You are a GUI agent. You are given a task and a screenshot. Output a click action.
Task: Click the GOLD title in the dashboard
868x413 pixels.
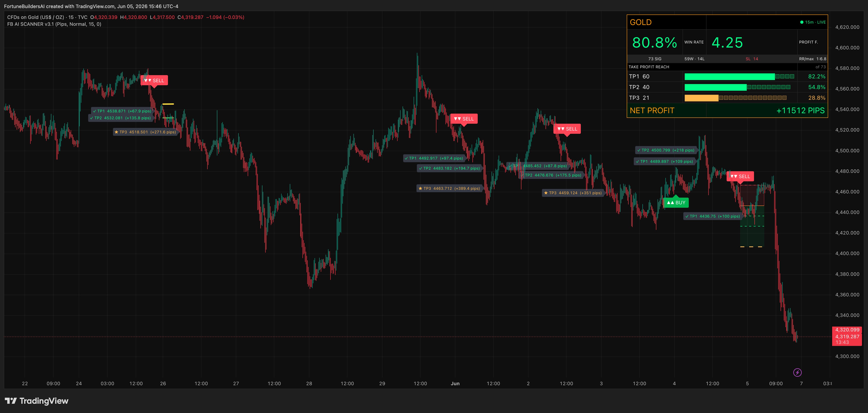[x=641, y=23]
